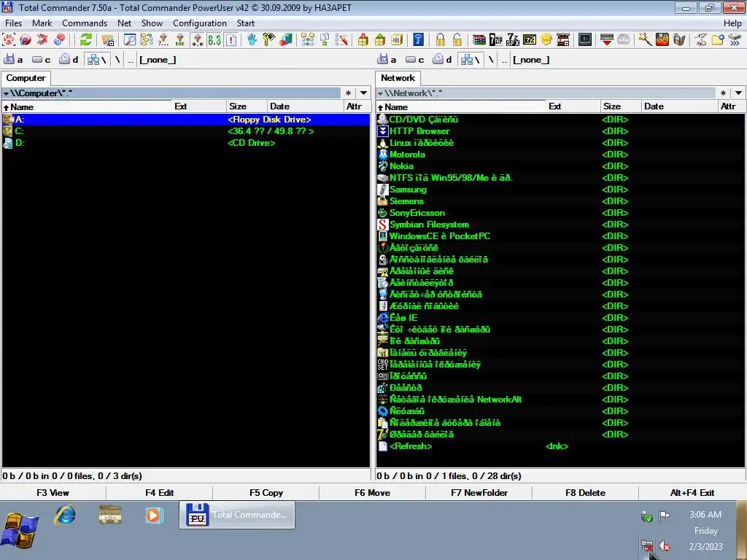Screen dimensions: 747x560
Task: Select the D: CD Drive row
Action: 186,143
